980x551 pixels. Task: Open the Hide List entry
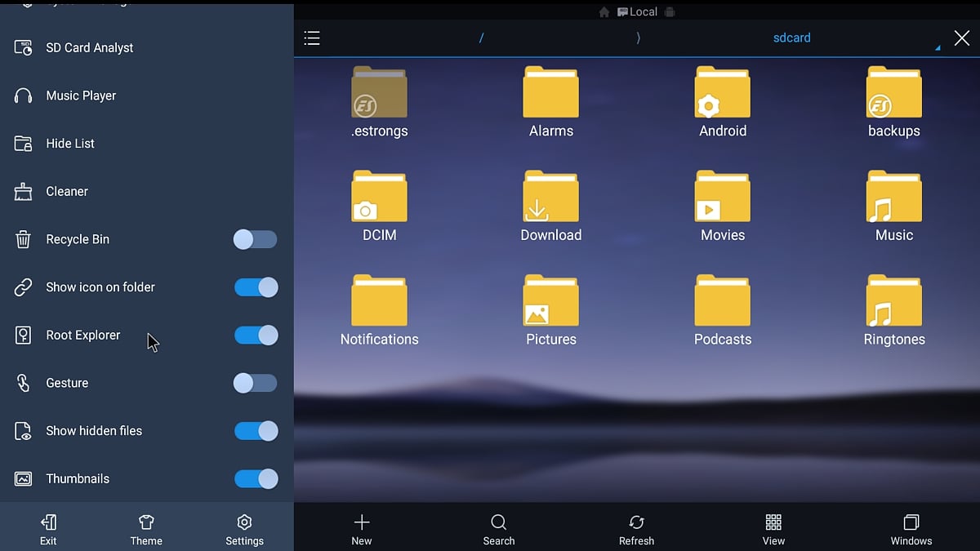70,144
